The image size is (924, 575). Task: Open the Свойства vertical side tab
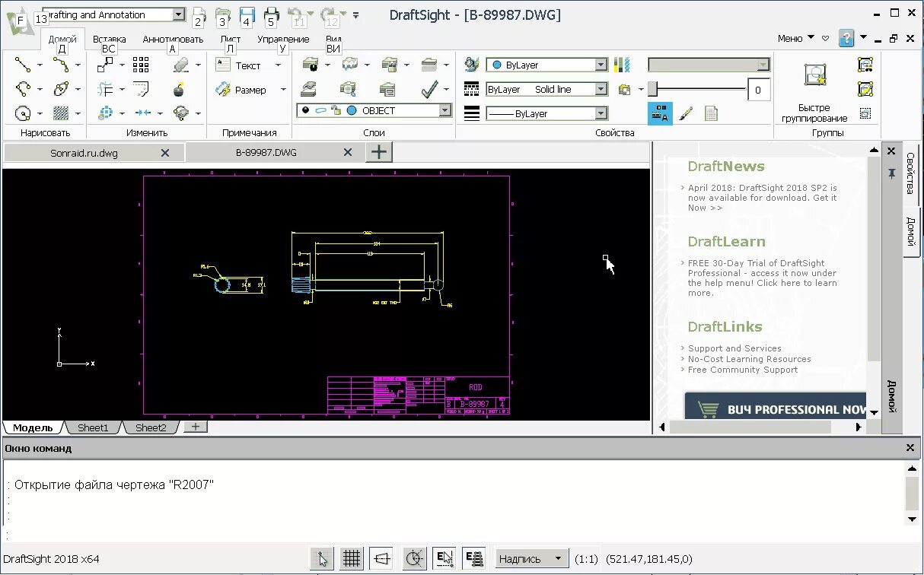click(910, 173)
